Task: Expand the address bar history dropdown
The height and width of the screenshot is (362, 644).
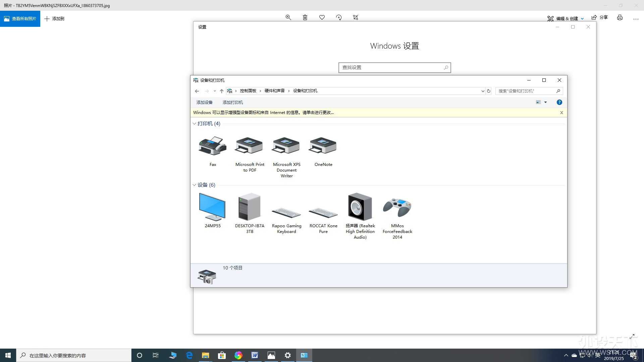Action: click(x=483, y=91)
